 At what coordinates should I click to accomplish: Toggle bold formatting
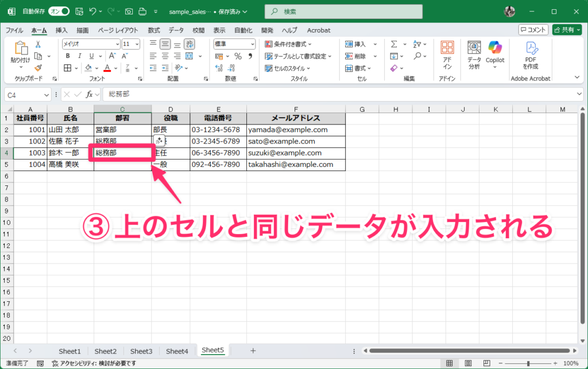(x=67, y=56)
